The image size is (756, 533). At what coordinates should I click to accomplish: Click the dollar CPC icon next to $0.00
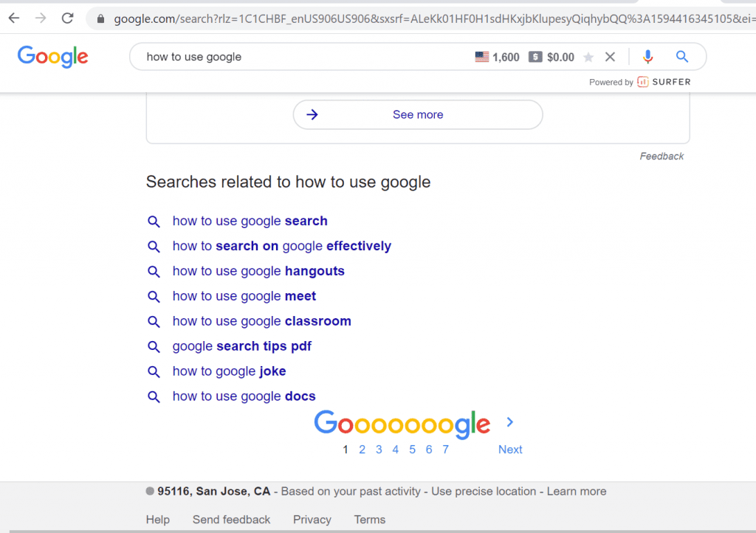pos(535,56)
